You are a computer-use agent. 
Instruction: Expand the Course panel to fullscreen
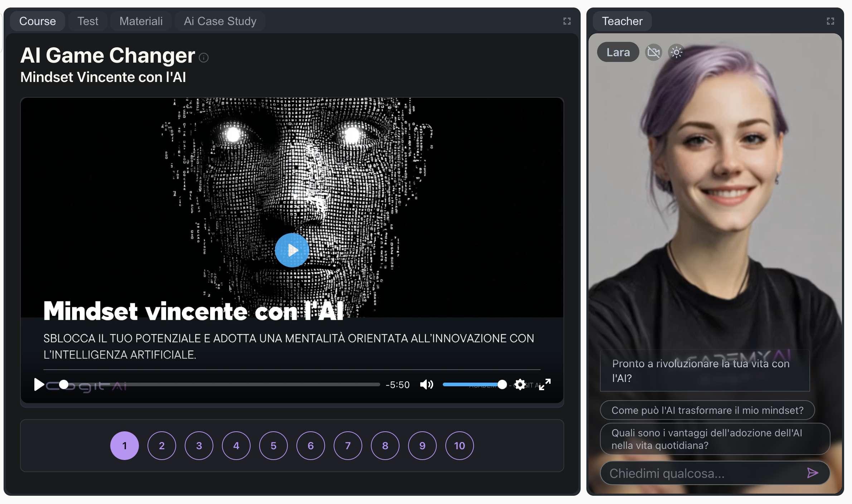pyautogui.click(x=567, y=21)
